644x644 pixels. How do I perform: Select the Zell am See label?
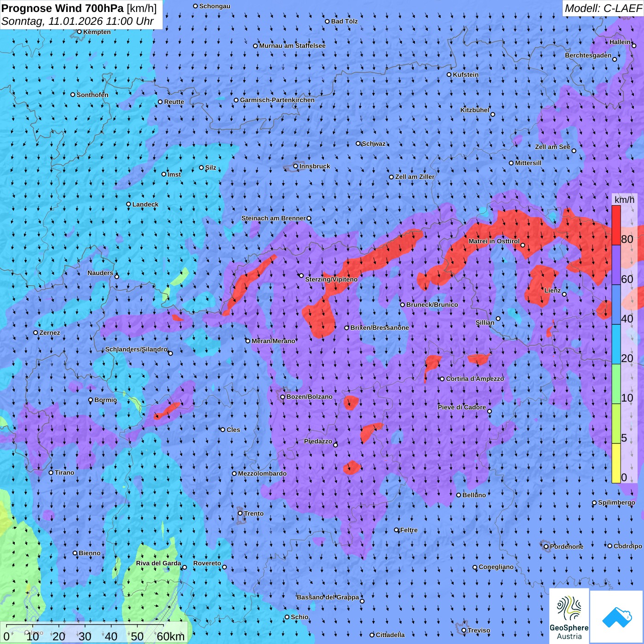pyautogui.click(x=552, y=147)
